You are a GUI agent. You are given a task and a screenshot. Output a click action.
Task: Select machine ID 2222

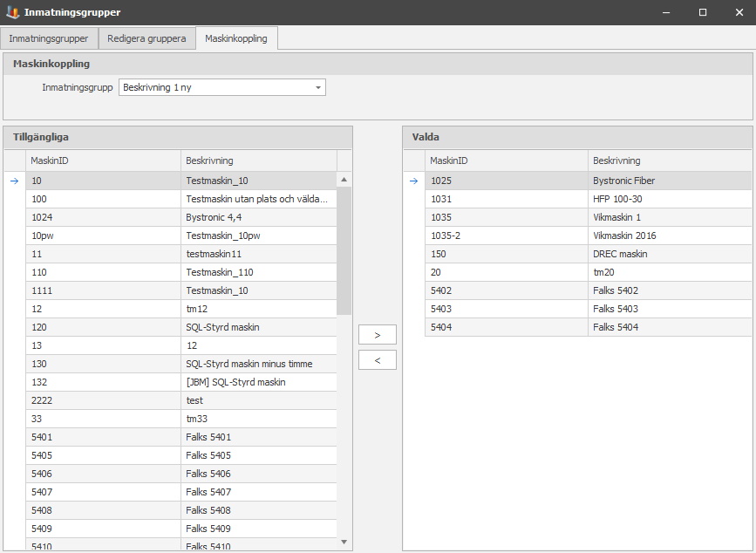[x=103, y=400]
